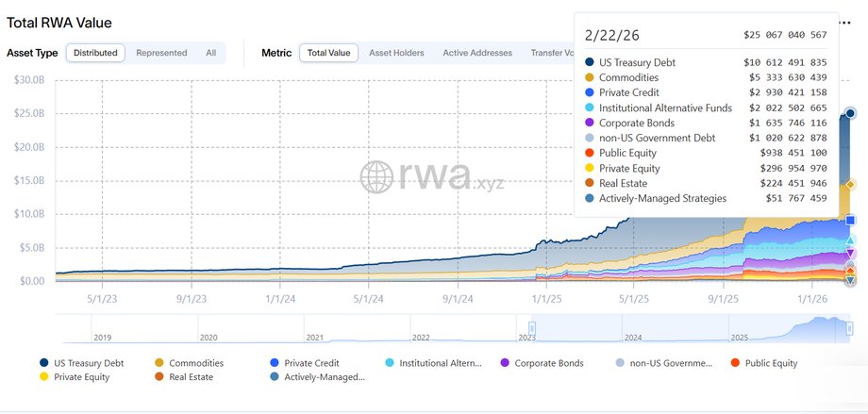Viewport: 868px width, 414px height.
Task: Select Represented asset type
Action: [161, 53]
